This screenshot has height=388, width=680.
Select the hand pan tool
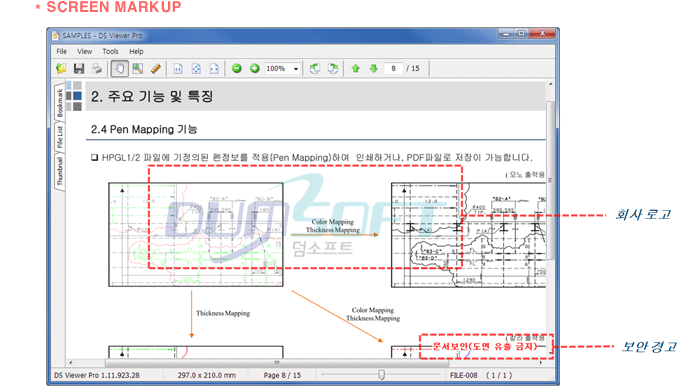(x=120, y=68)
